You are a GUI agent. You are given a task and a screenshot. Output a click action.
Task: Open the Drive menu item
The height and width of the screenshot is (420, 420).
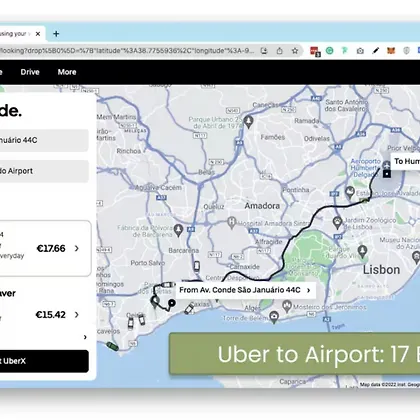30,72
